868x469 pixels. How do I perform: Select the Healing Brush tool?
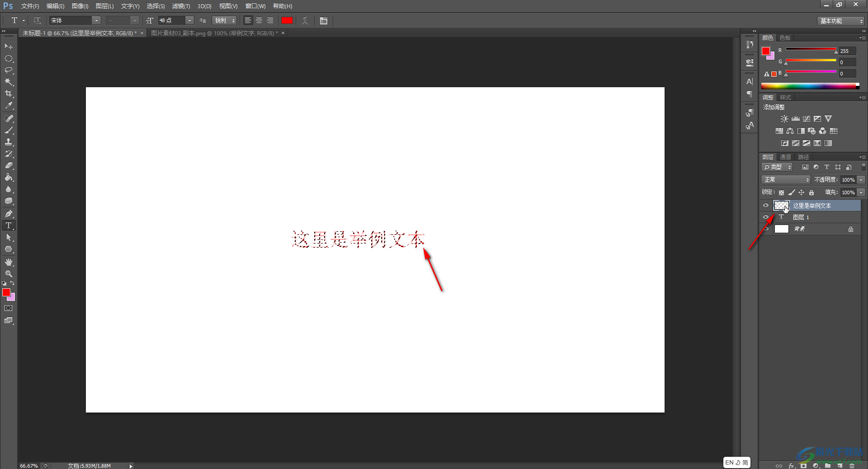coord(9,118)
